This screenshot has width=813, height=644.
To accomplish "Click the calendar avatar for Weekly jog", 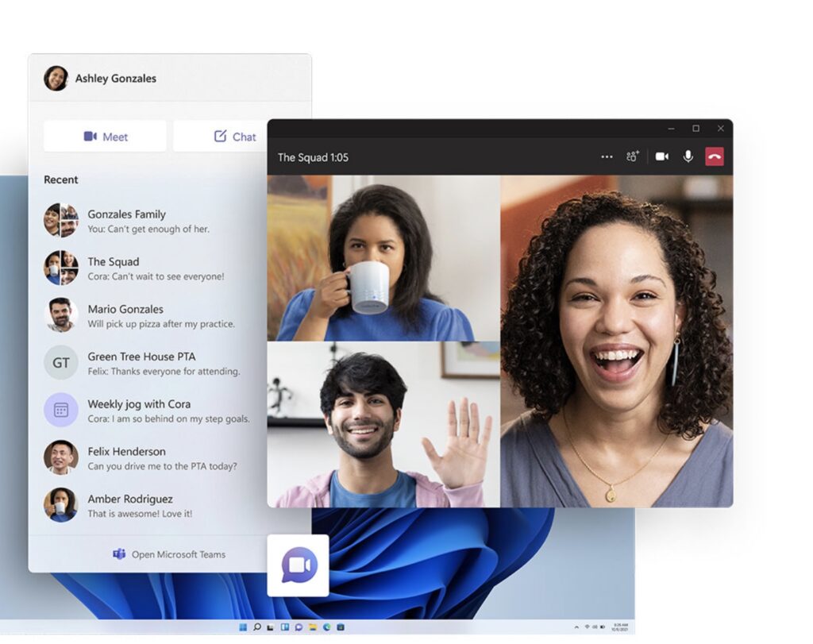I will (60, 411).
